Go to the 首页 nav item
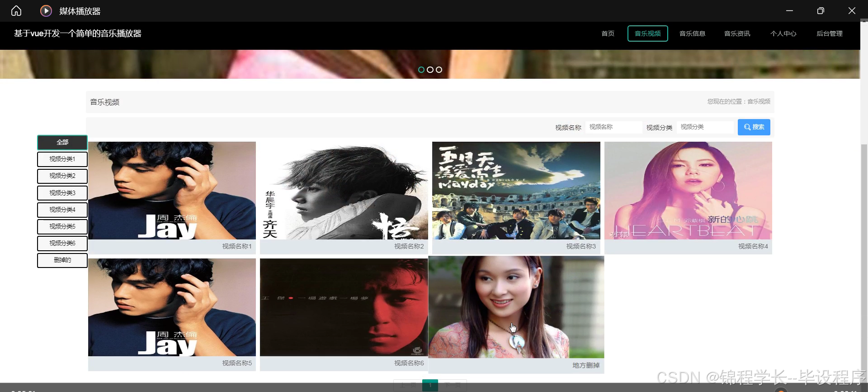Viewport: 868px width, 392px height. [x=608, y=33]
